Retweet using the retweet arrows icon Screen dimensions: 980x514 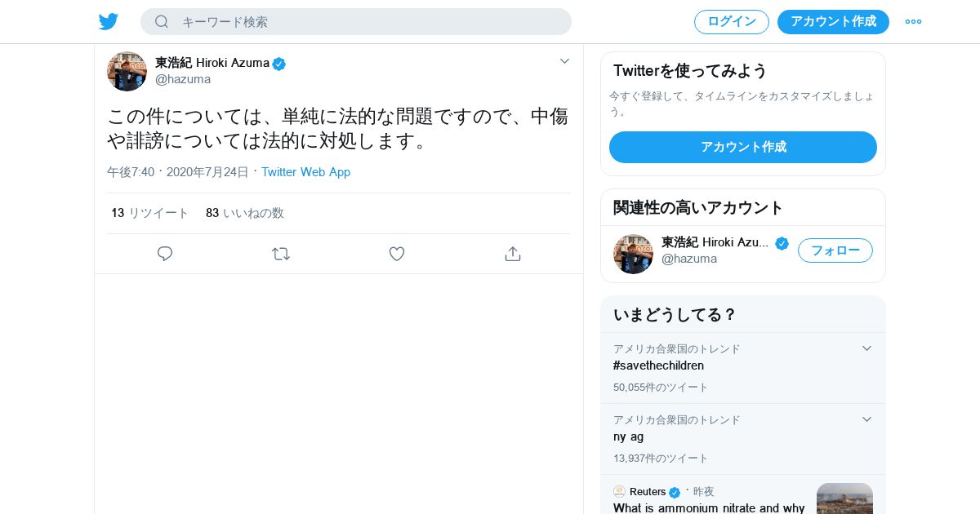[281, 254]
